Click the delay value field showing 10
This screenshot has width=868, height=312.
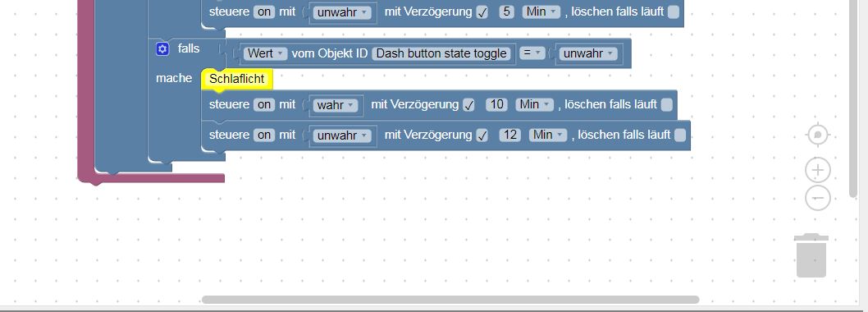[496, 105]
